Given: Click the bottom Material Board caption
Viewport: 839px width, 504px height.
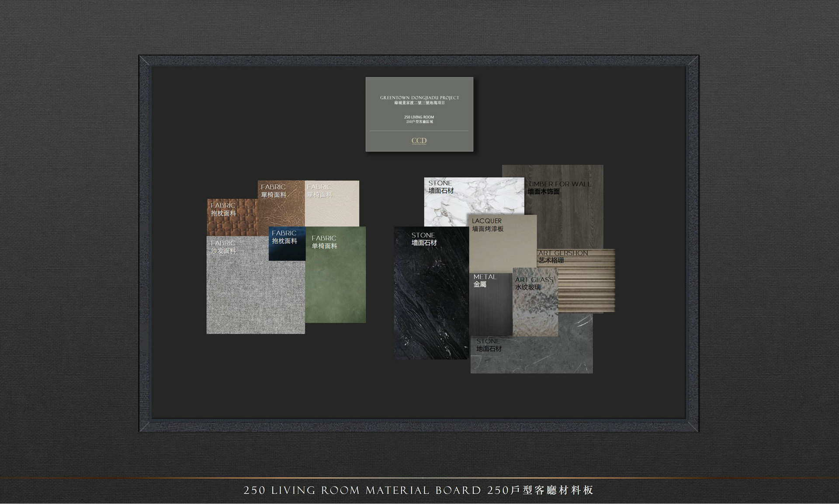Looking at the screenshot, I should pyautogui.click(x=418, y=490).
